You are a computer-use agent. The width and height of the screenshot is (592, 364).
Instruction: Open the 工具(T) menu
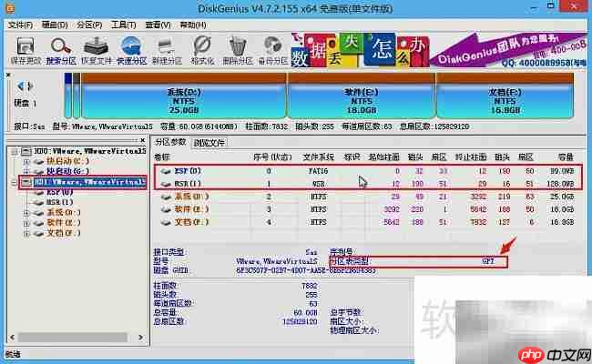pos(124,25)
